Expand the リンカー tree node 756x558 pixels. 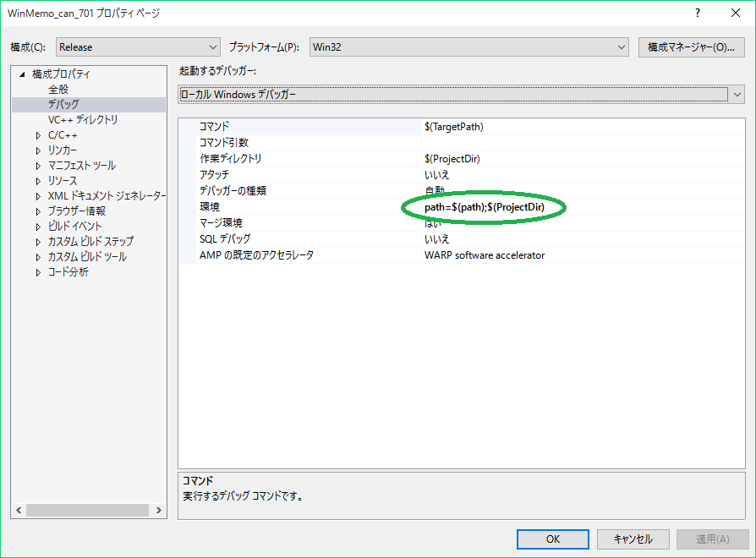[x=38, y=150]
